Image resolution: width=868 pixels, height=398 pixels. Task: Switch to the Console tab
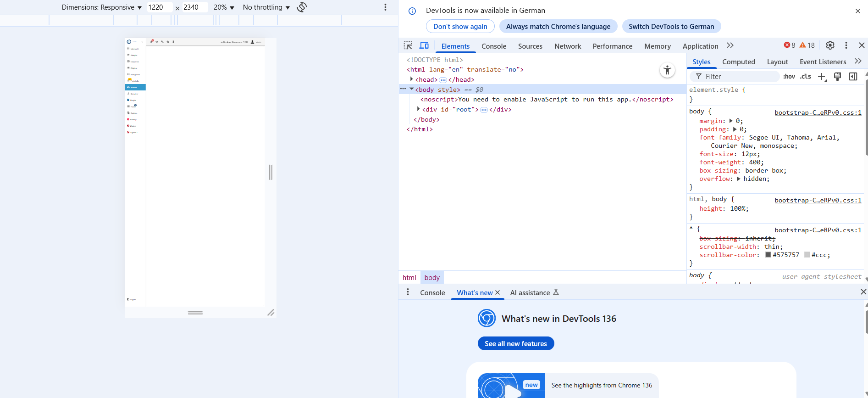tap(493, 46)
